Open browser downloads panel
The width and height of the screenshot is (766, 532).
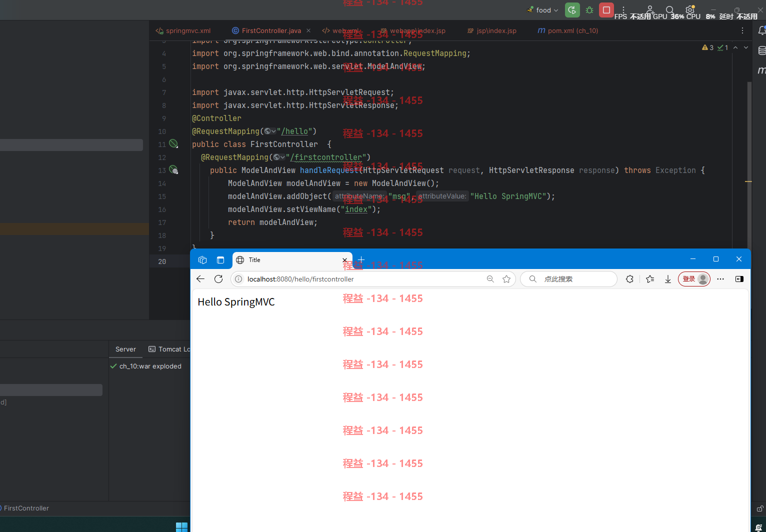click(x=668, y=279)
